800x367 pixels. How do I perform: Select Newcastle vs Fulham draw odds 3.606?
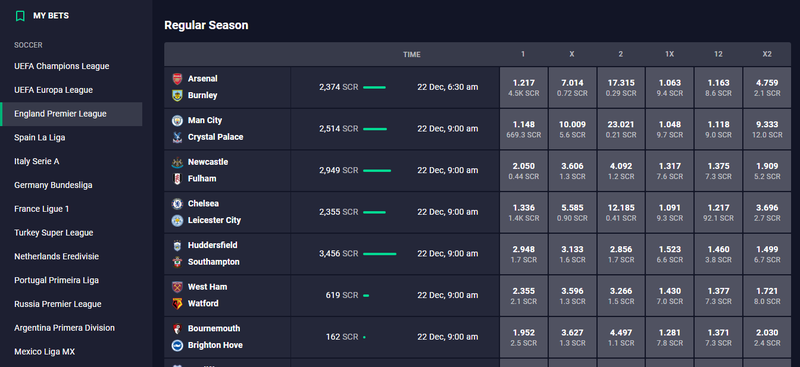(572, 170)
